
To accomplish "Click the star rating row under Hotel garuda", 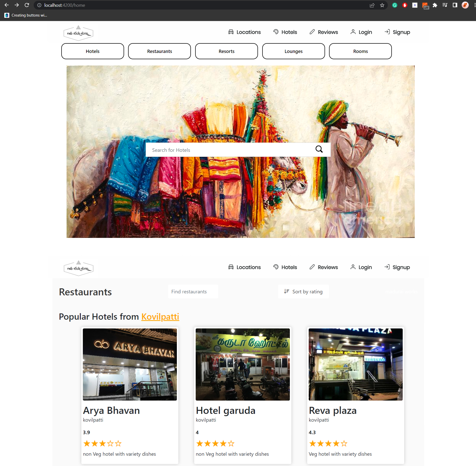I will point(215,443).
